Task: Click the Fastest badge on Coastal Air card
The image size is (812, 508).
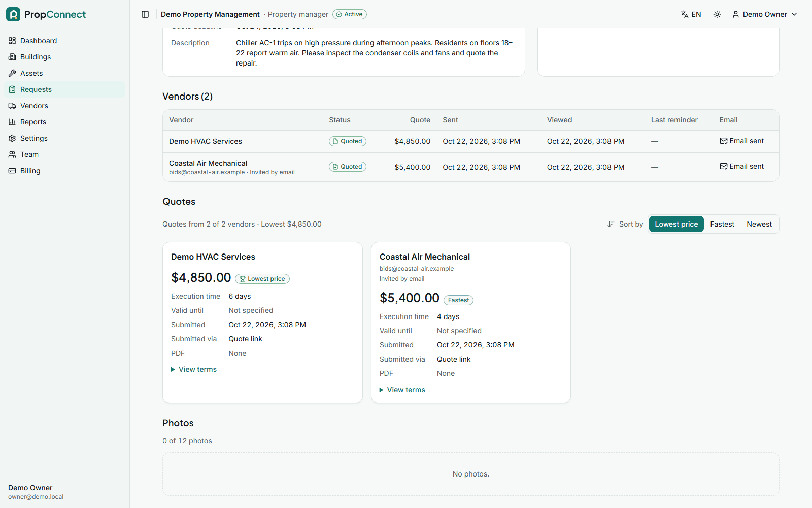Action: (458, 300)
